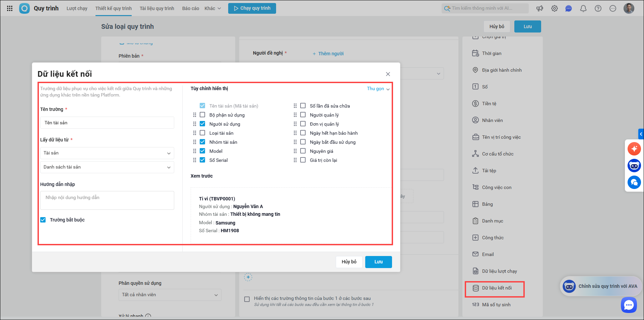Open the settings gear icon
Screen dimensions: 644x320
(555, 8)
